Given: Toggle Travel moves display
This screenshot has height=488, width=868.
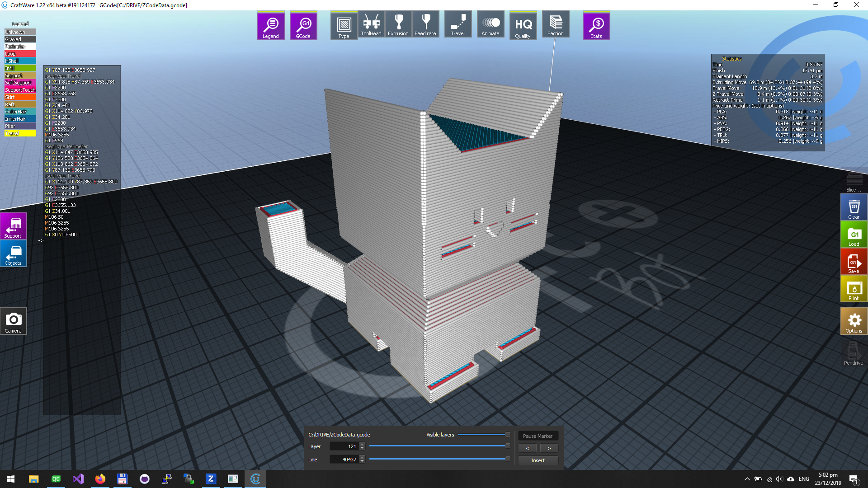Looking at the screenshot, I should [x=458, y=25].
